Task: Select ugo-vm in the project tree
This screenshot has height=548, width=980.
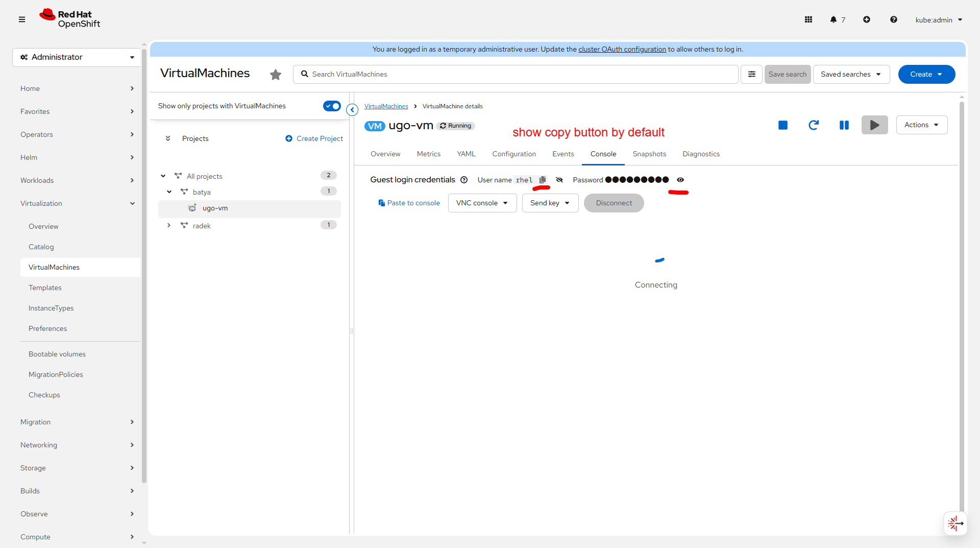Action: [x=250, y=208]
